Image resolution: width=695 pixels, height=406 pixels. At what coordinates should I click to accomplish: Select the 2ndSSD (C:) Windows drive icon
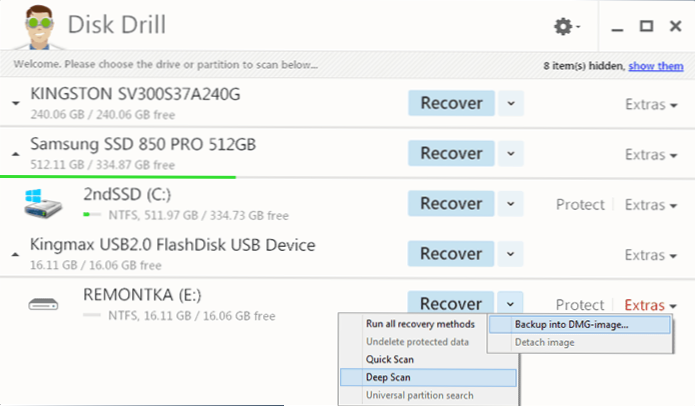[x=43, y=203]
